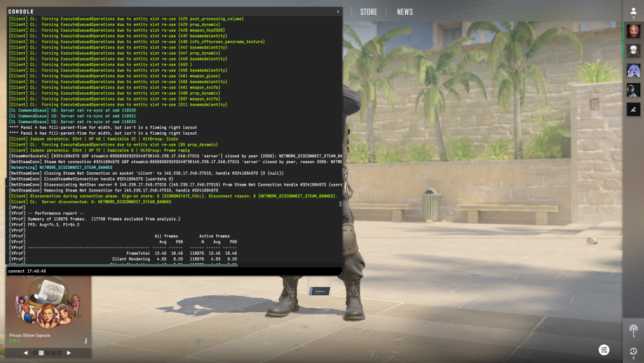Viewport: 644px width, 363px height.
Task: Select the log line mentioning weapon_glock
Action: (115, 76)
